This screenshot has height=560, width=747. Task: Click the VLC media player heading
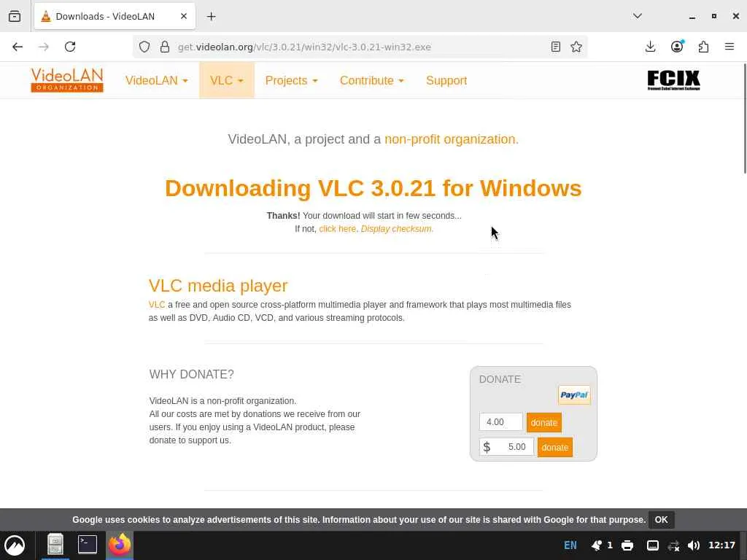(218, 285)
